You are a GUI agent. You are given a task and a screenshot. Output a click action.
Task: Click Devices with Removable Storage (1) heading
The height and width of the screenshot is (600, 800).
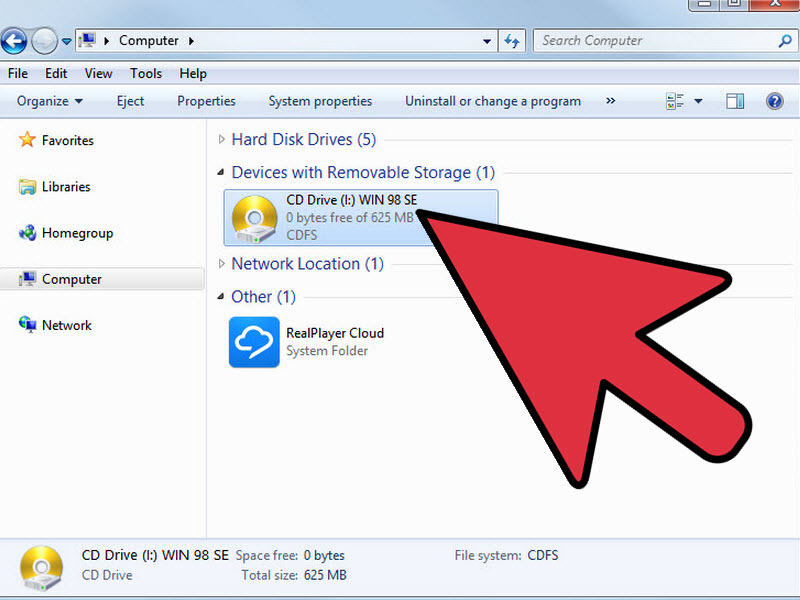pyautogui.click(x=363, y=172)
